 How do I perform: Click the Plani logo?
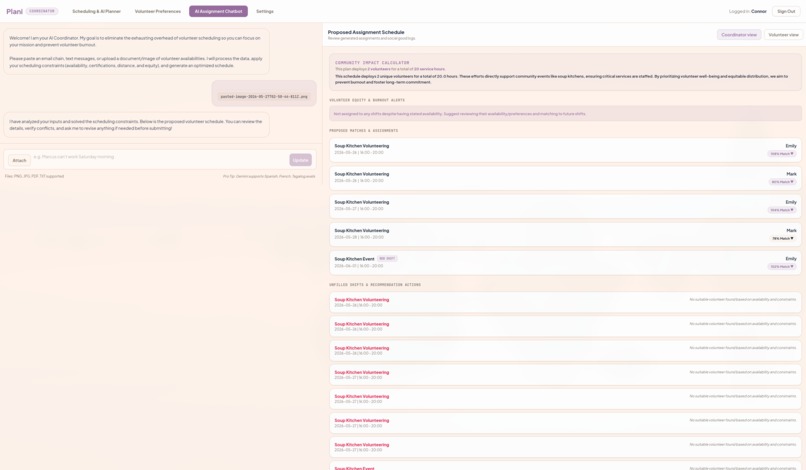click(x=14, y=11)
